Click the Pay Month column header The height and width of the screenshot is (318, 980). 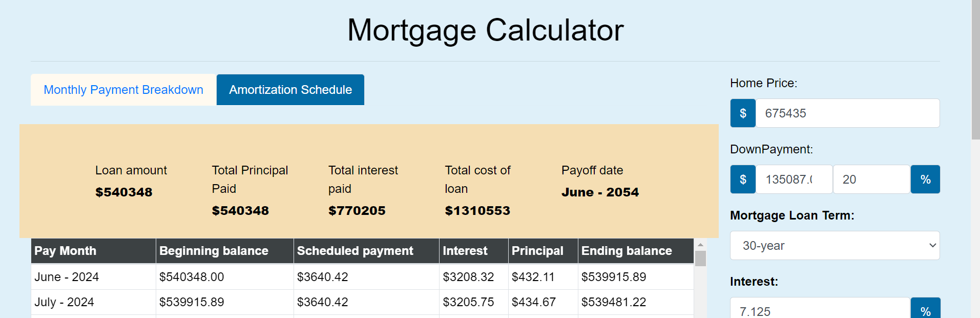tap(93, 251)
